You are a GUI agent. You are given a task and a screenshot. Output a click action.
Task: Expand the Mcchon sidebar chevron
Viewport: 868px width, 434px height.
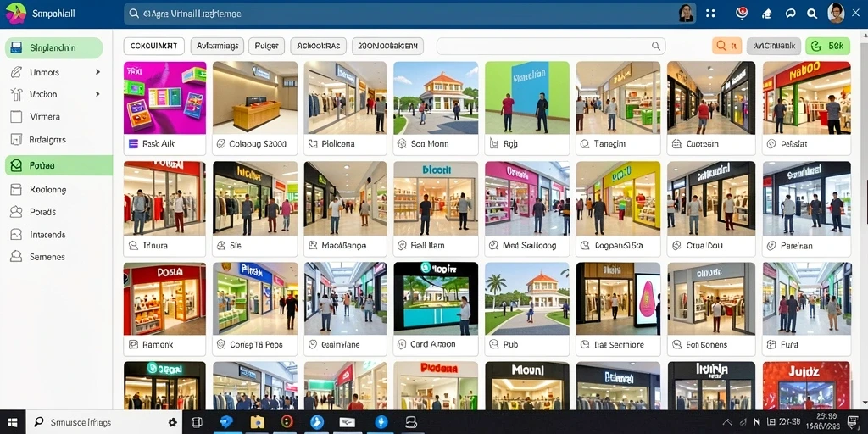click(x=97, y=94)
